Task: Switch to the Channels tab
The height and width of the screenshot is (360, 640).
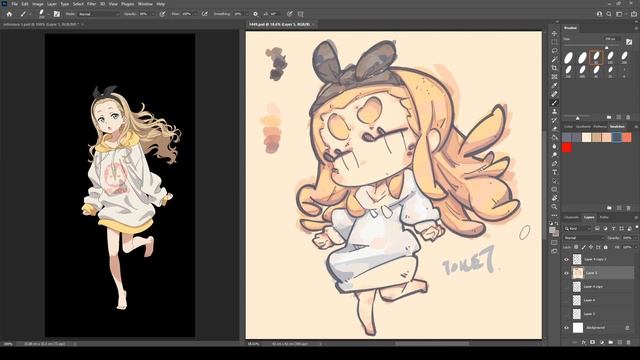Action: pyautogui.click(x=571, y=217)
